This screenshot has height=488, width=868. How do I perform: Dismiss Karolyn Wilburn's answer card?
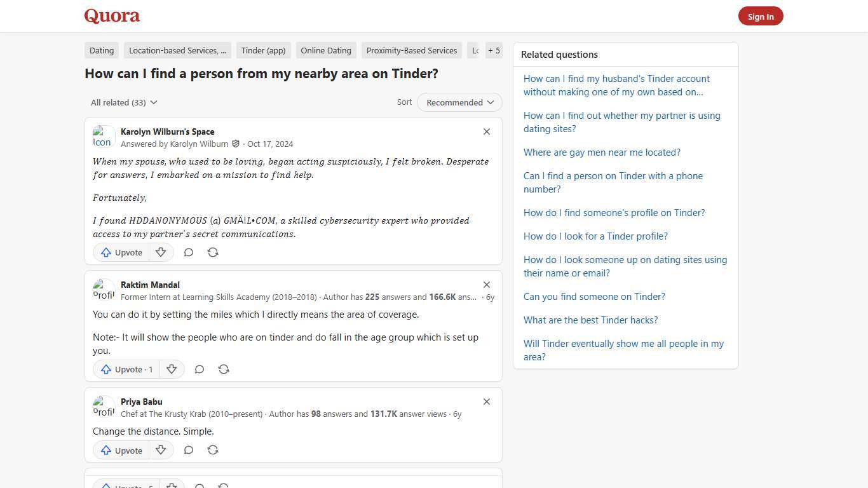point(487,132)
